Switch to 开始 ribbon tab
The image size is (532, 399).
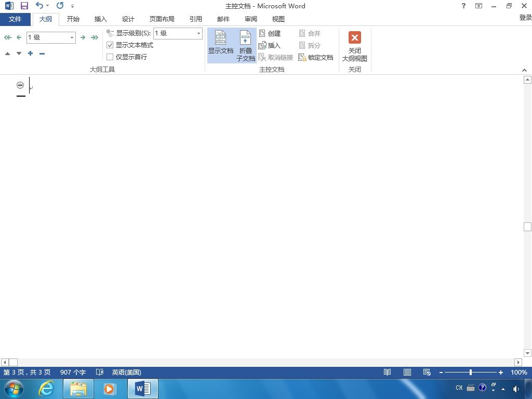point(73,19)
